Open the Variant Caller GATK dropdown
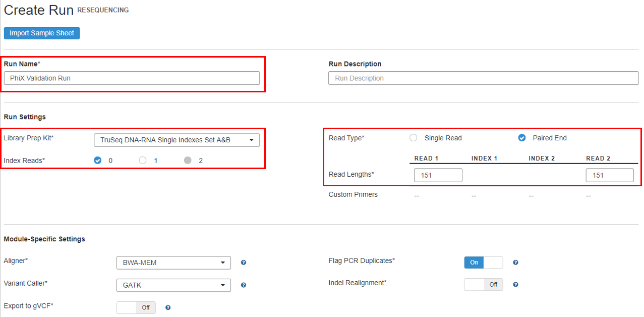 (173, 285)
